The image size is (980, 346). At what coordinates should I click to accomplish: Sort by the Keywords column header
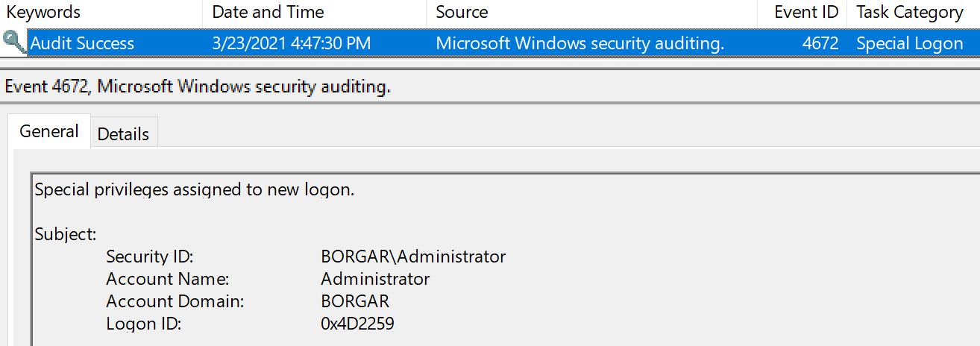[43, 12]
